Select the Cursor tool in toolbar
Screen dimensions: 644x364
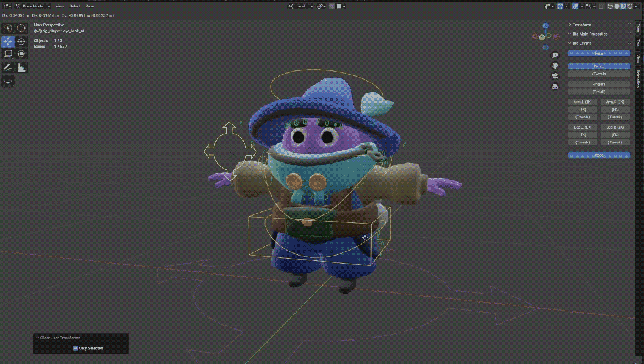(x=21, y=28)
